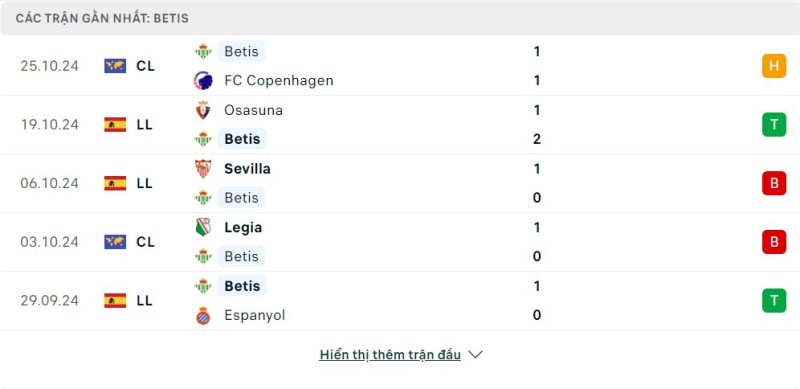Click the FC Copenhagen club crest
Viewport: 800px width, 389px height.
(x=203, y=81)
